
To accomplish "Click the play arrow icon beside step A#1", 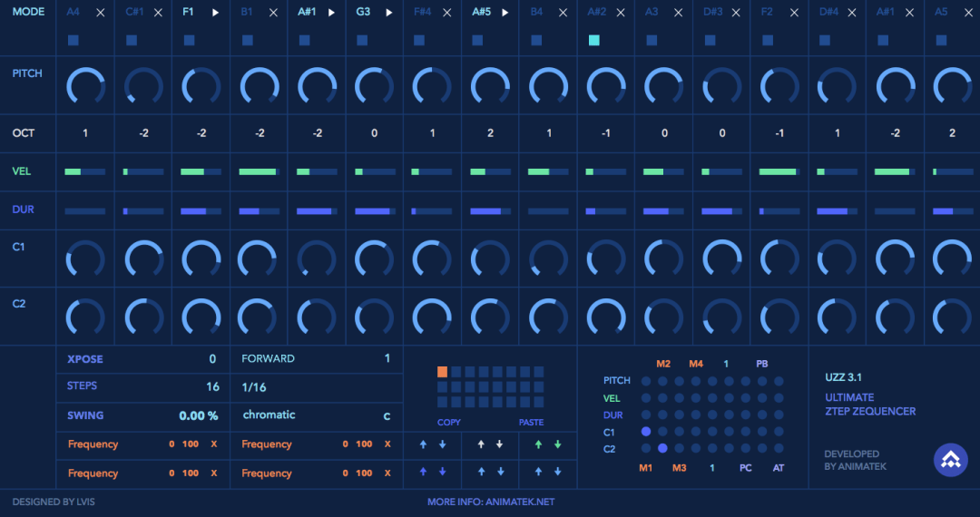I will tap(331, 13).
